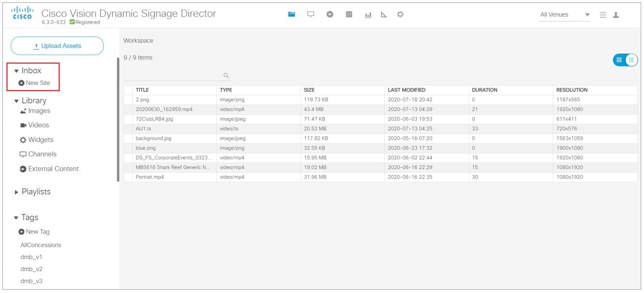Click the Images library icon
The width and height of the screenshot is (644, 293).
[x=23, y=111]
